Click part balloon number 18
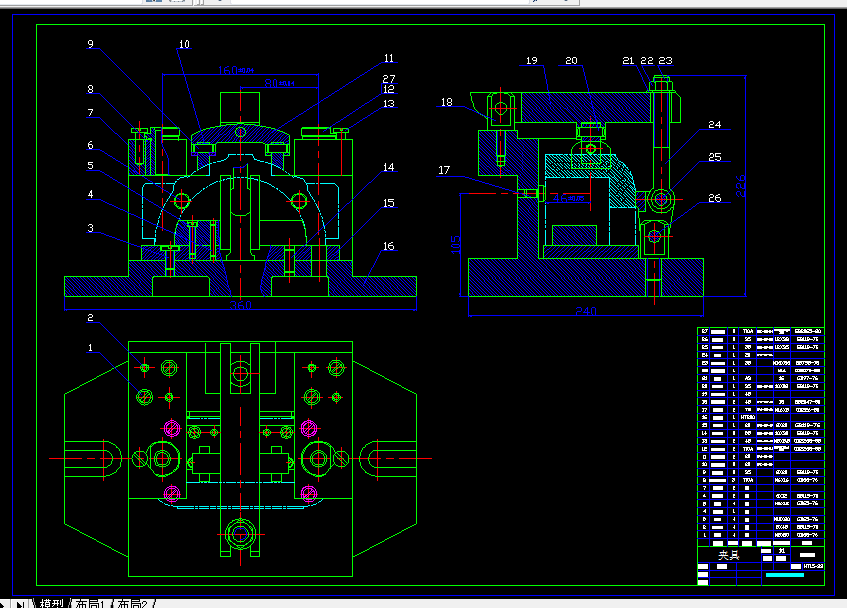Viewport: 847px width, 608px height. point(447,102)
